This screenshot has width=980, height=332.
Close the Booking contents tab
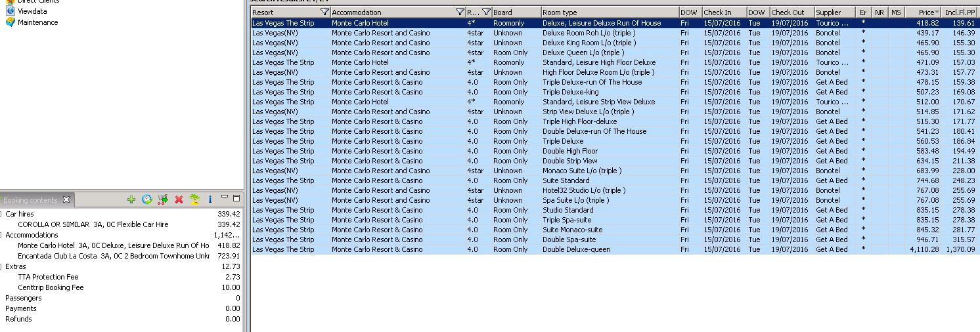(x=66, y=199)
